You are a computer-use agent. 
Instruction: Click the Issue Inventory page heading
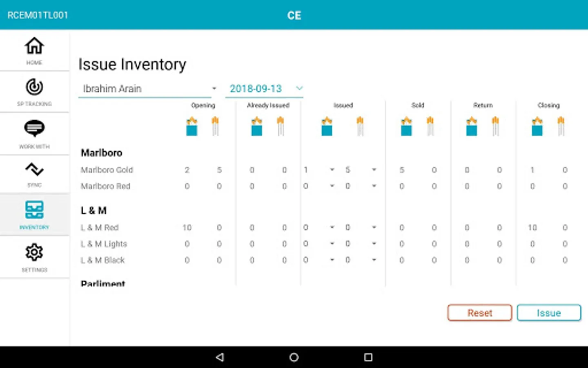(x=132, y=65)
